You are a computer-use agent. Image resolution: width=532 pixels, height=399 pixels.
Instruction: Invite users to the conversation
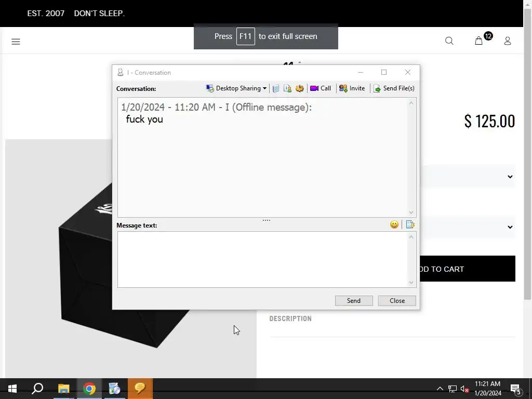pyautogui.click(x=352, y=88)
